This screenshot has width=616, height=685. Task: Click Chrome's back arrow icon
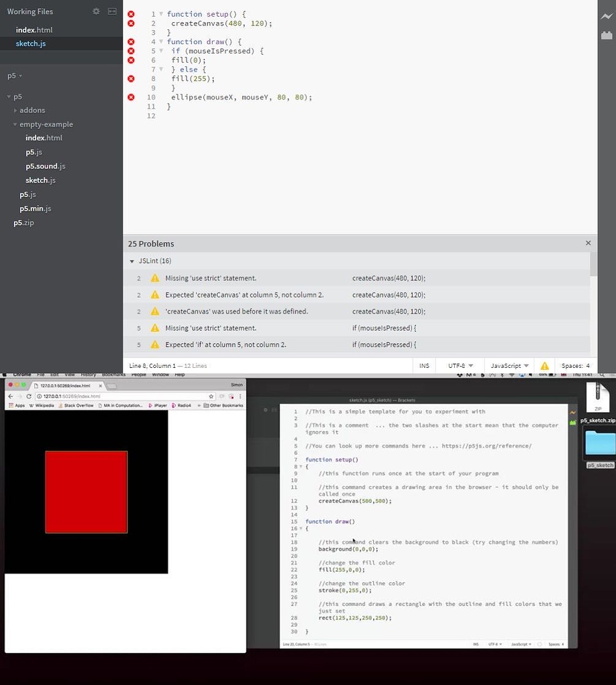[10, 396]
